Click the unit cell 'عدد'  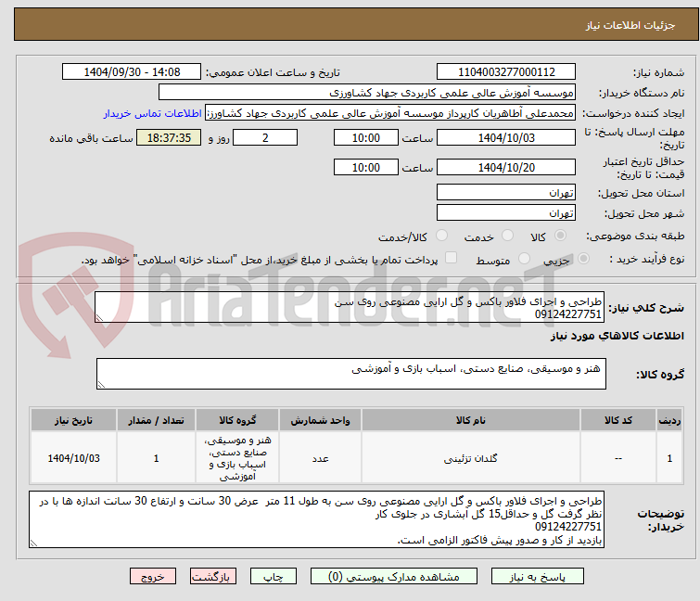(x=320, y=458)
